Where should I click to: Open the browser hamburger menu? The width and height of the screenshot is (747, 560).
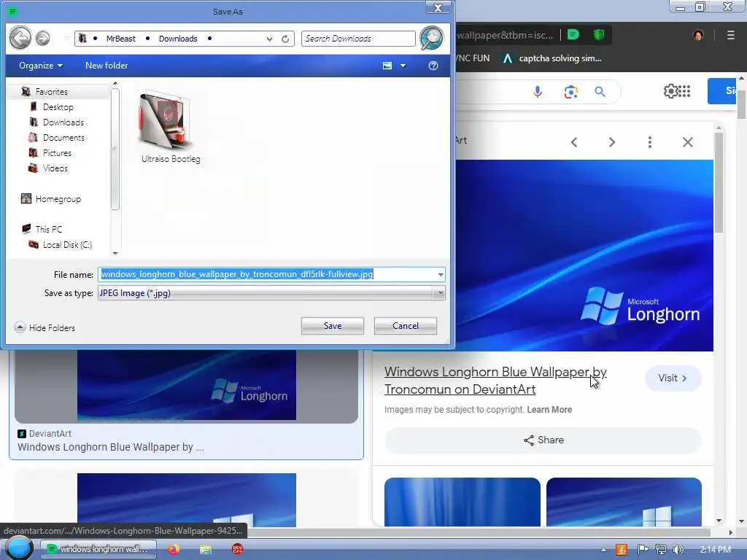730,35
